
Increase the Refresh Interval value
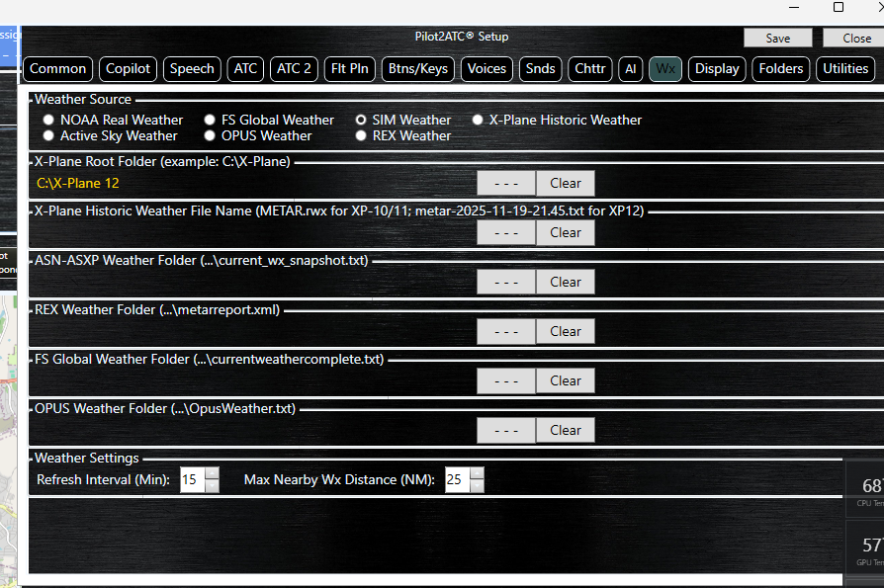click(x=212, y=473)
